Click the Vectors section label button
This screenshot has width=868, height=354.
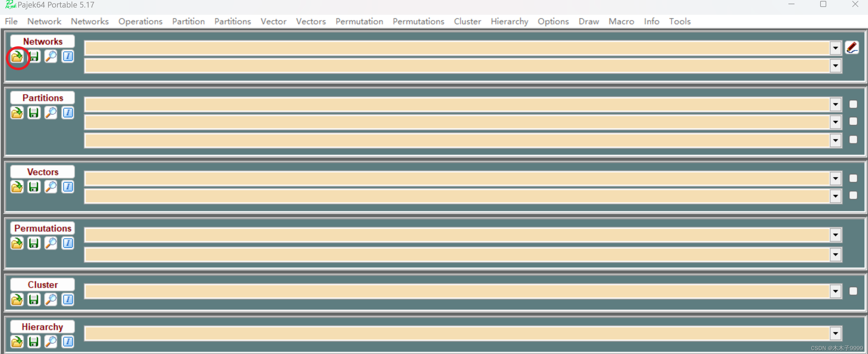point(42,172)
